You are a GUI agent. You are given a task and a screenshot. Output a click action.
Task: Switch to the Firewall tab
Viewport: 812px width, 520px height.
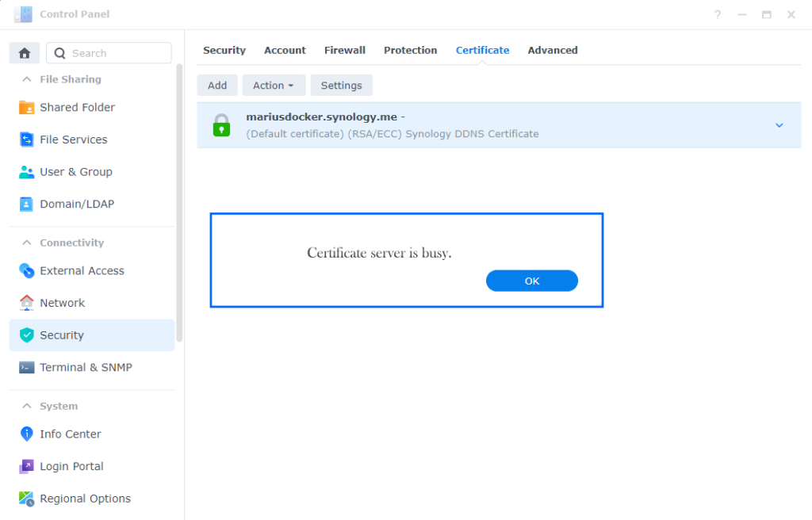pyautogui.click(x=344, y=50)
